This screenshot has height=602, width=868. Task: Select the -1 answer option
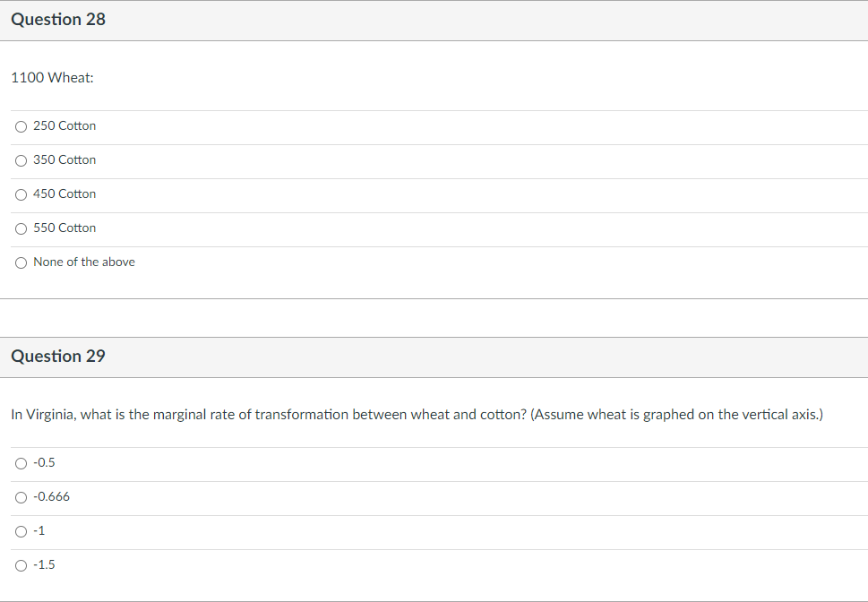pos(21,531)
